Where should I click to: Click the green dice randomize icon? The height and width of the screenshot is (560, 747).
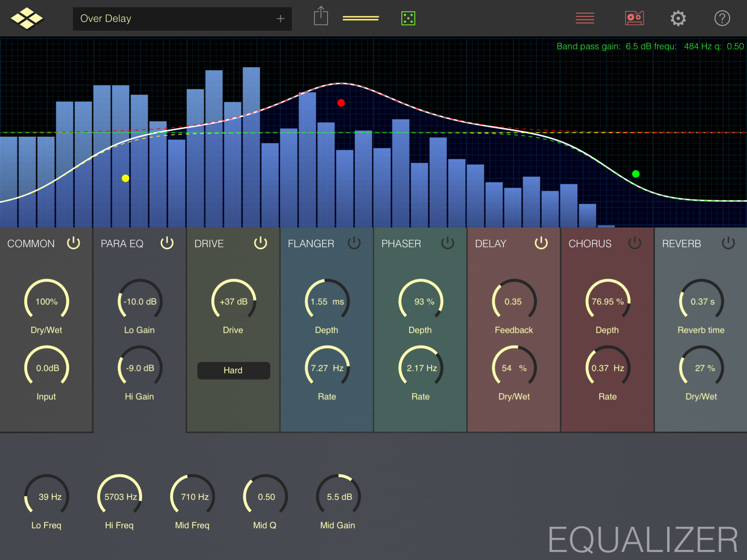408,18
